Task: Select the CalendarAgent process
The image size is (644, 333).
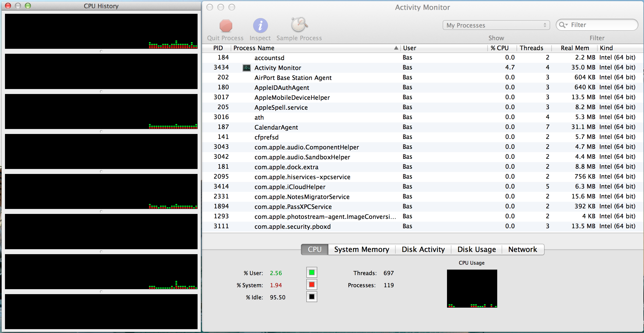Action: (x=423, y=127)
